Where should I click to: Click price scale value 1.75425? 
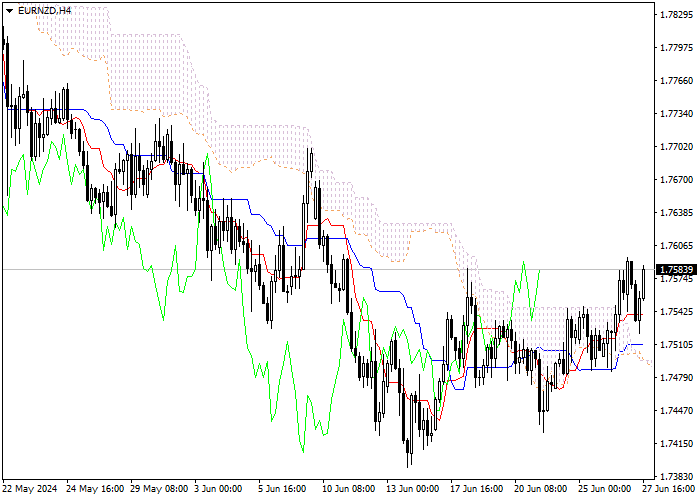pos(677,312)
